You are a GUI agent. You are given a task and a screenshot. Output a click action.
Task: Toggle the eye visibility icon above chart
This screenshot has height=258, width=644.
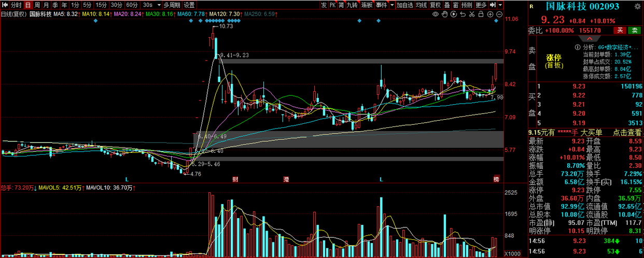point(436,14)
